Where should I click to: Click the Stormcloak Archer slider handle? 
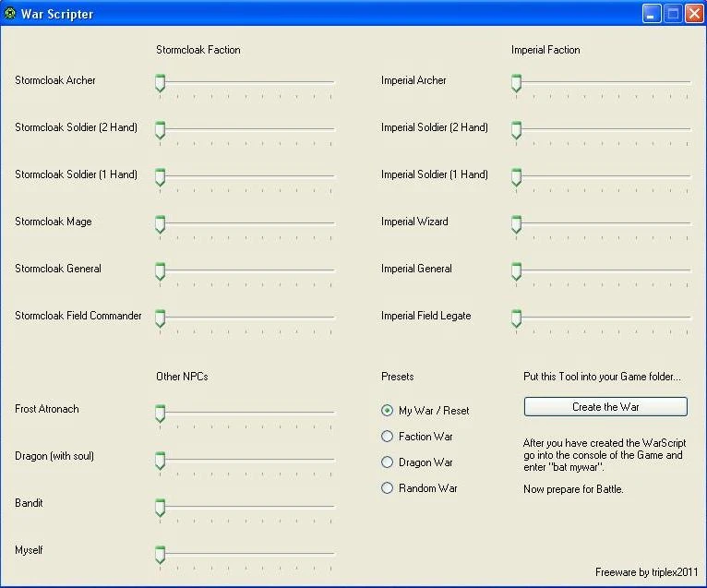[160, 83]
